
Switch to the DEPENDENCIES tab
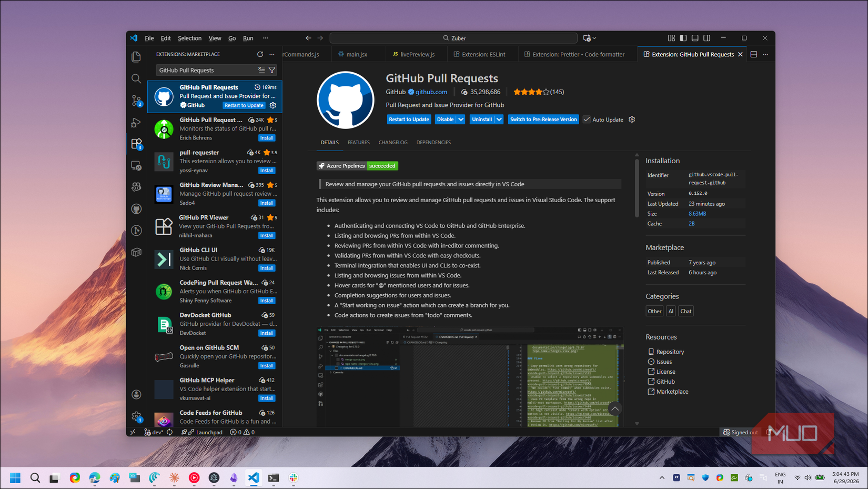pyautogui.click(x=433, y=143)
